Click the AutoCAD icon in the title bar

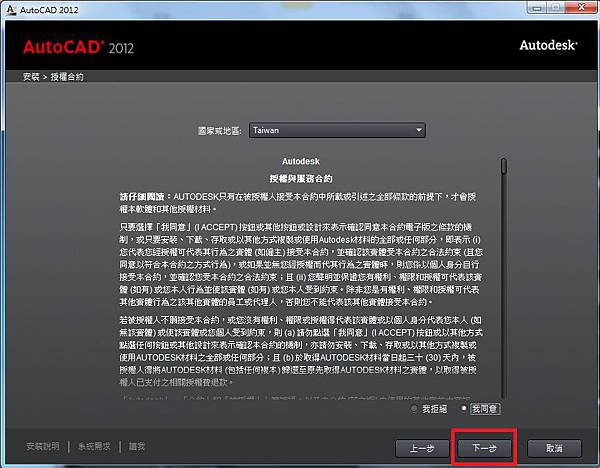coord(11,10)
